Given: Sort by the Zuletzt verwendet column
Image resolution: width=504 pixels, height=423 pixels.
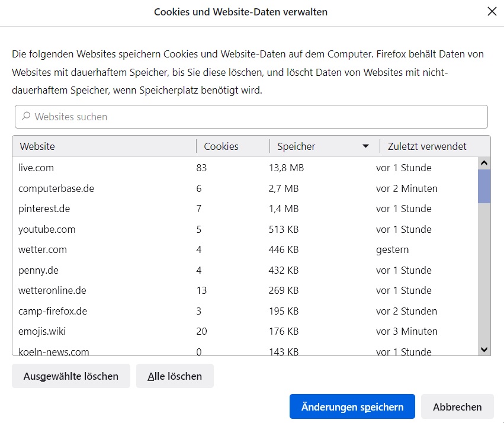Looking at the screenshot, I should tap(427, 146).
